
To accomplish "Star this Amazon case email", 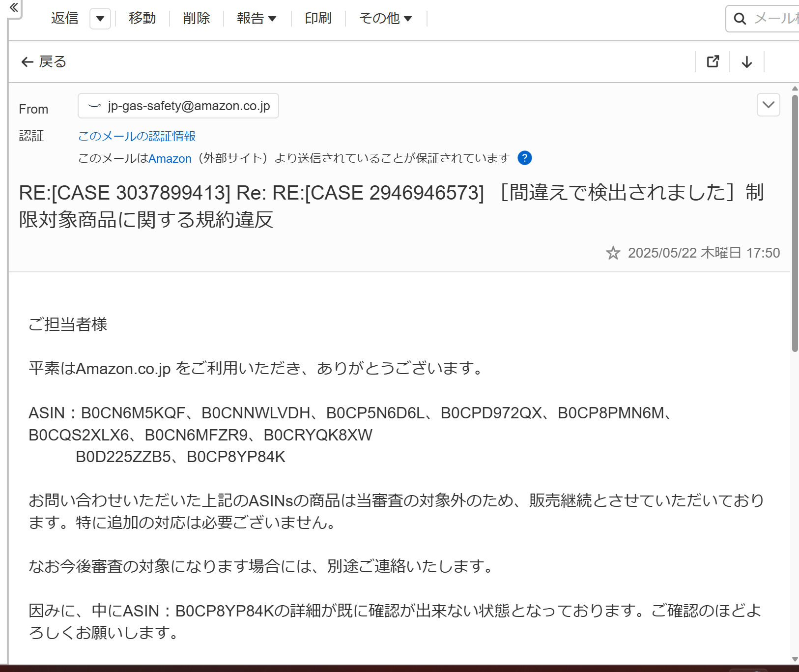I will (613, 253).
